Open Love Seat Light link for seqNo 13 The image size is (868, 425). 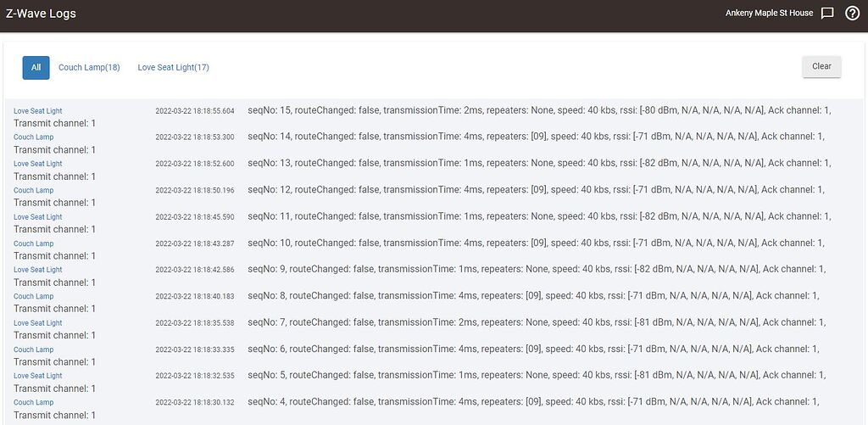click(x=37, y=164)
